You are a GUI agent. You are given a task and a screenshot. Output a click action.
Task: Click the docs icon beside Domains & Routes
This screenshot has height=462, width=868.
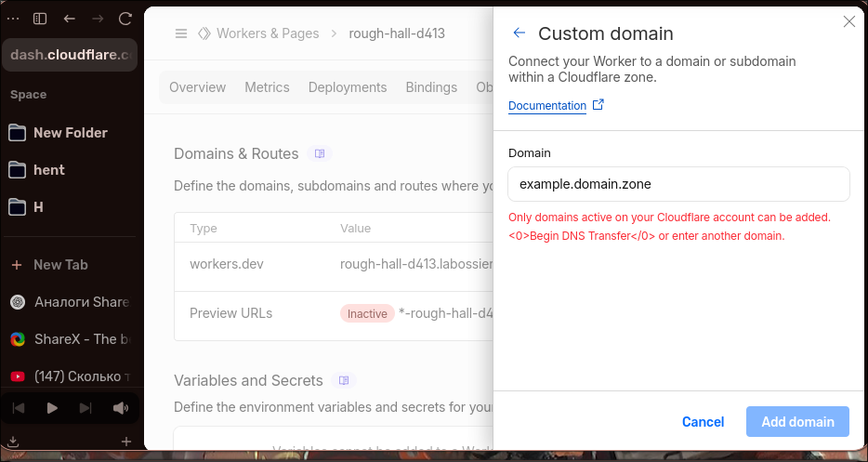click(x=320, y=153)
